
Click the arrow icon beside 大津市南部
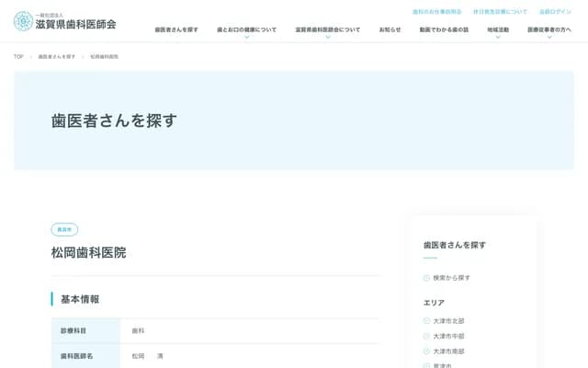pyautogui.click(x=426, y=351)
